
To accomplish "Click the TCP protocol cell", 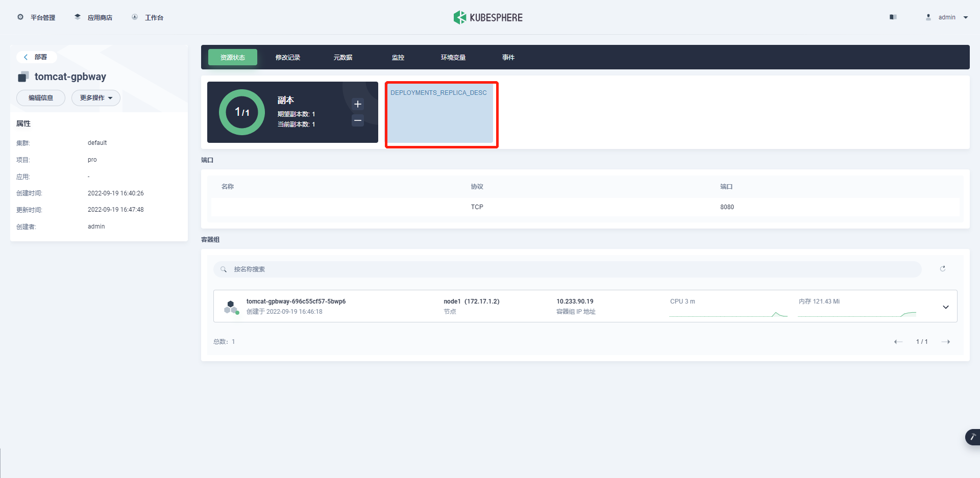I will [477, 207].
